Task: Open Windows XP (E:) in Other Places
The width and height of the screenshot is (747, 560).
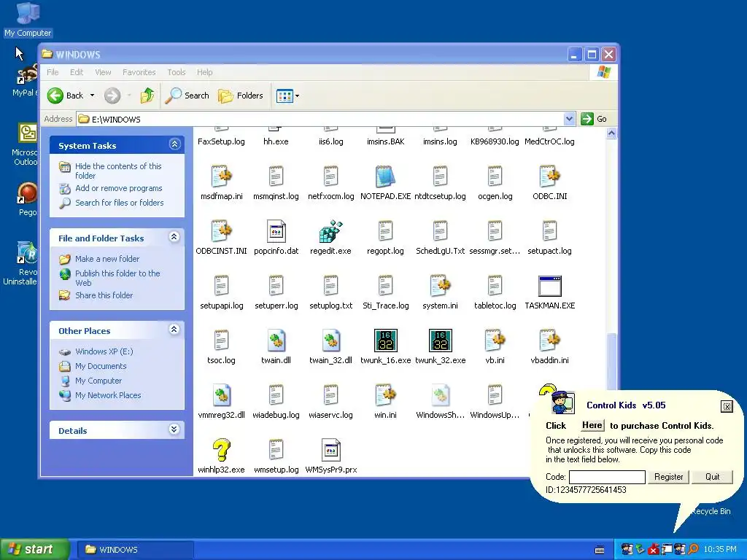Action: click(x=104, y=352)
